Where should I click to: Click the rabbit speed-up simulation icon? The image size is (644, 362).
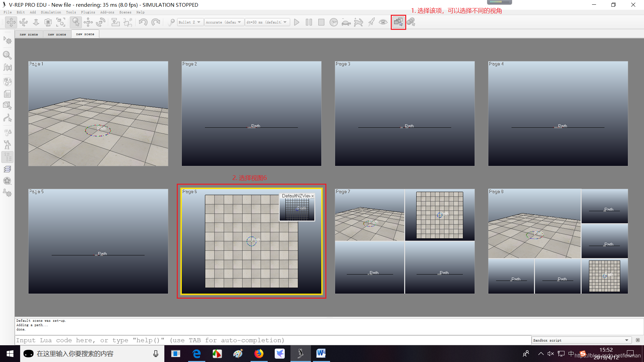click(x=359, y=22)
